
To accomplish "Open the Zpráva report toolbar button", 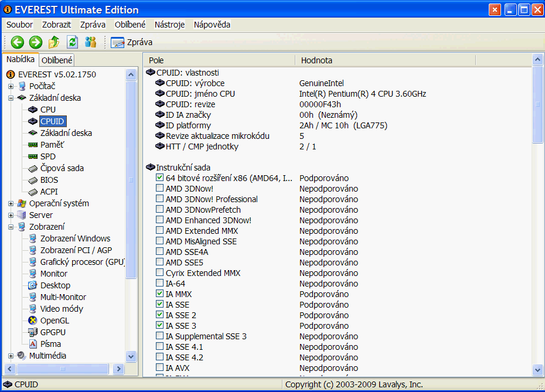I will click(x=132, y=42).
